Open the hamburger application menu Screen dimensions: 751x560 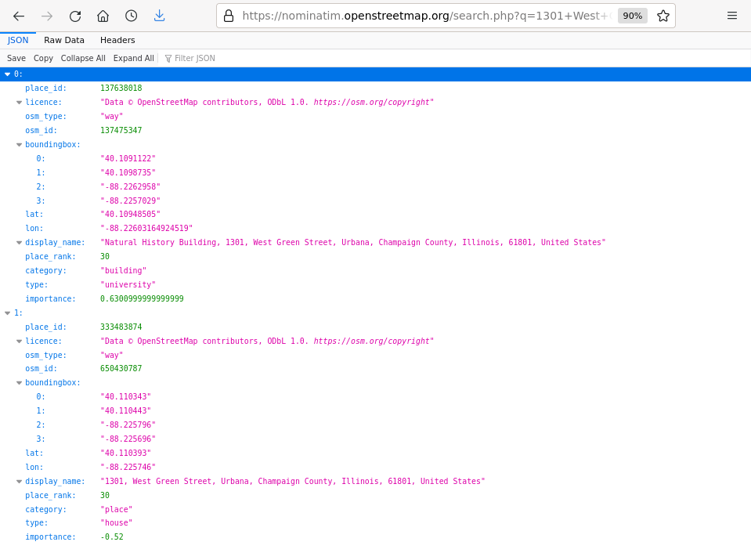731,16
